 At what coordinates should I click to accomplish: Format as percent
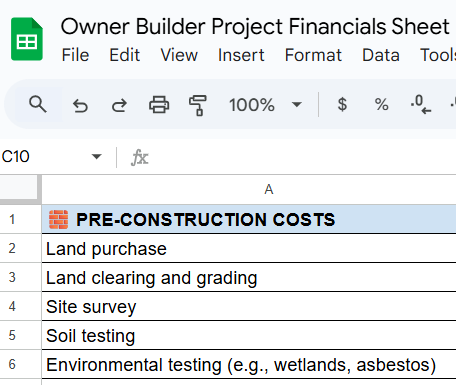point(381,105)
